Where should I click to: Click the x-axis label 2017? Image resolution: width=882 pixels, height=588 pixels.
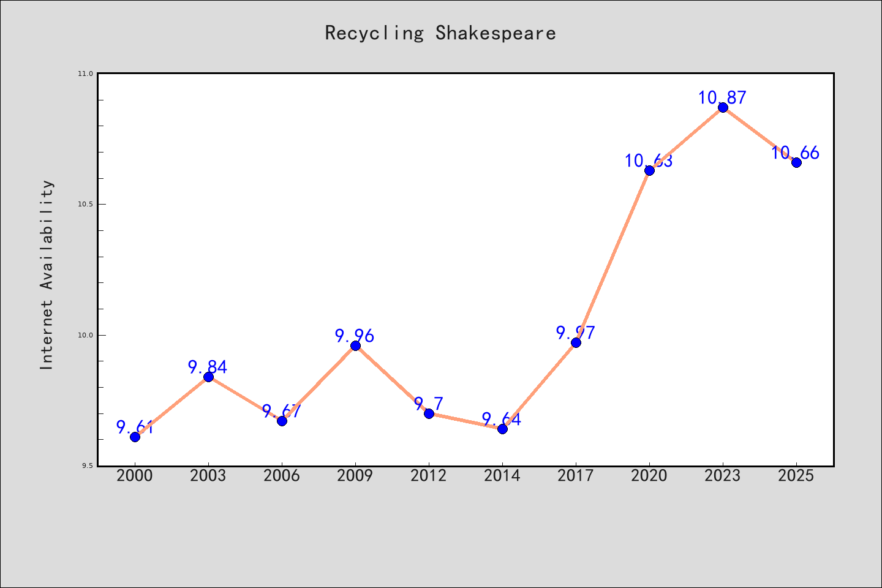click(x=576, y=476)
